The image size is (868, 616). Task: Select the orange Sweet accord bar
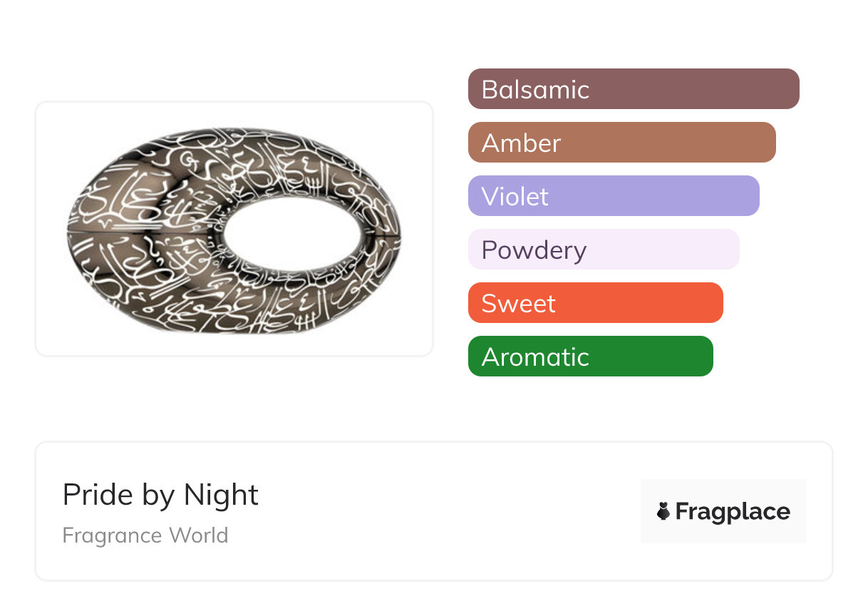596,303
